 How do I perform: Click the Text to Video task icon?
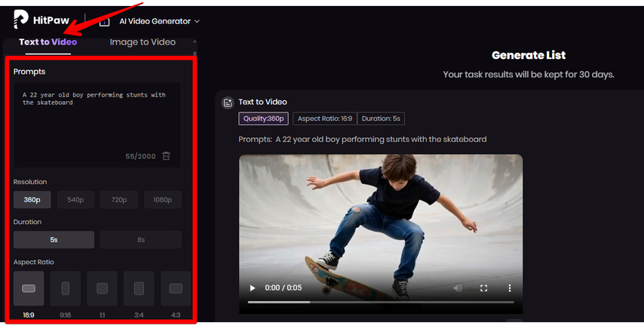tap(228, 103)
